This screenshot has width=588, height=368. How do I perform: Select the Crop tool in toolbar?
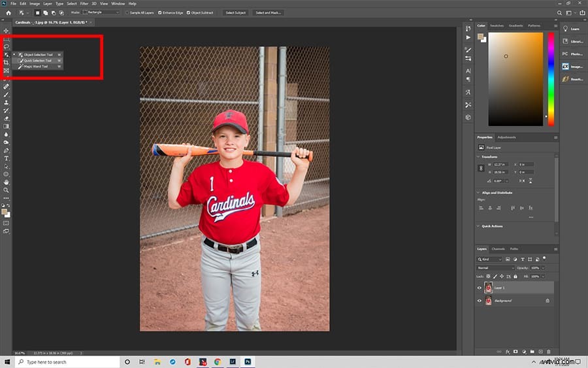coord(6,63)
